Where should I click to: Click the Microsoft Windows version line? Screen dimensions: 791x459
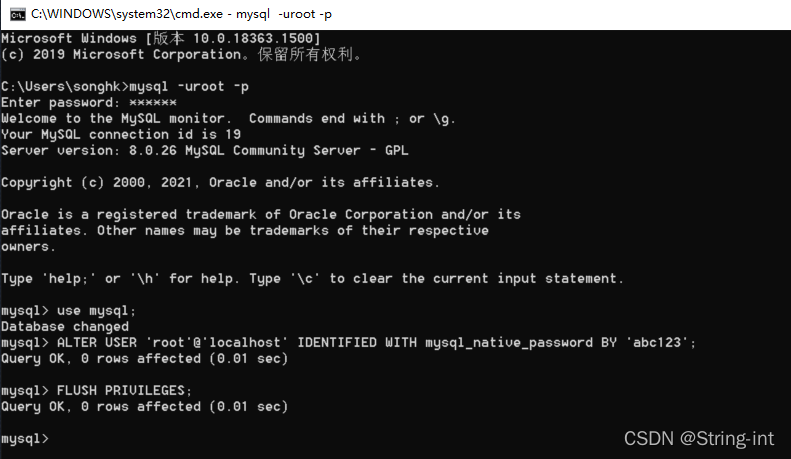[x=161, y=38]
